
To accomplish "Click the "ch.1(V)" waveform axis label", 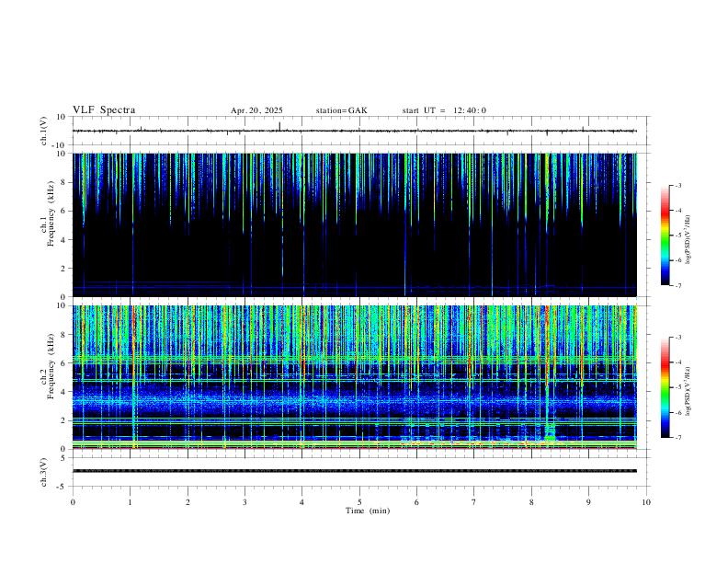I will pos(43,131).
